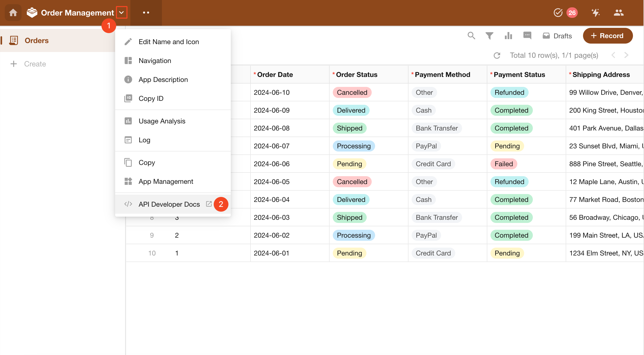This screenshot has width=644, height=355.
Task: Click the home icon in header
Action: [13, 13]
